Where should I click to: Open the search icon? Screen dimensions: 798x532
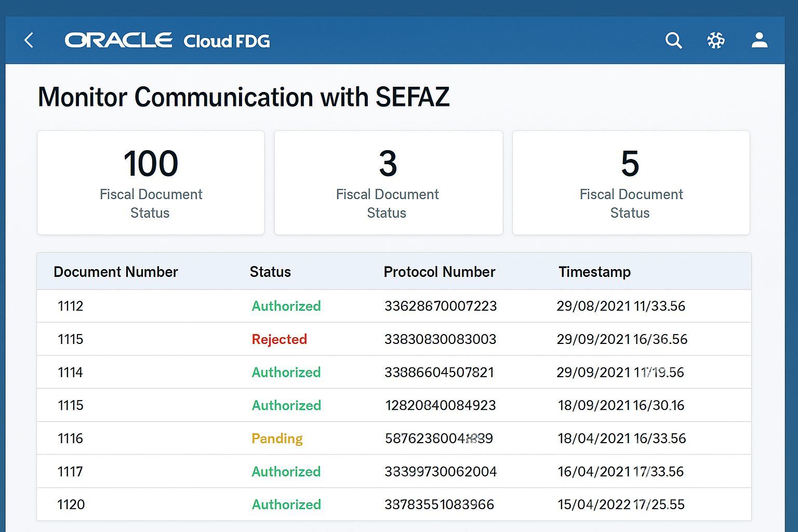(673, 40)
